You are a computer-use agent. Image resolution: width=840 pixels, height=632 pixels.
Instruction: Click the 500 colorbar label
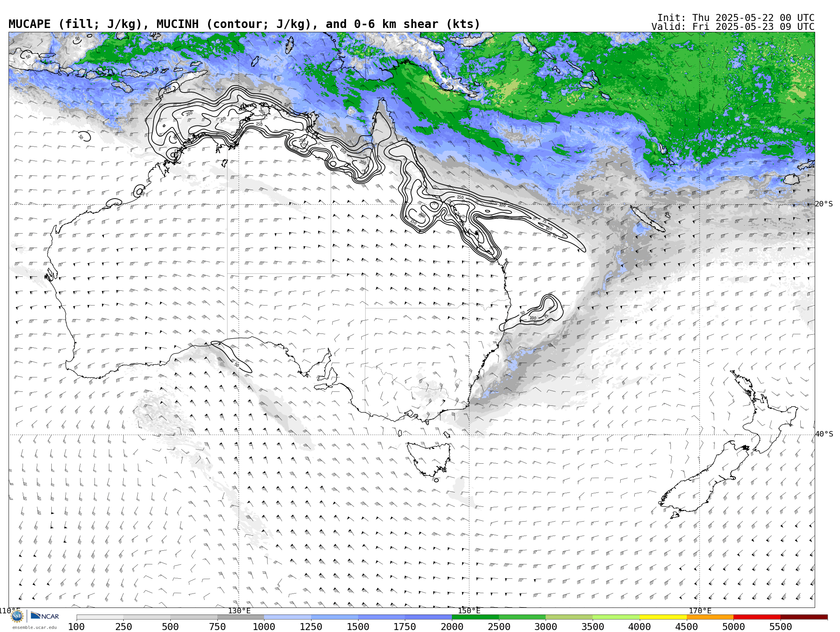(x=170, y=627)
